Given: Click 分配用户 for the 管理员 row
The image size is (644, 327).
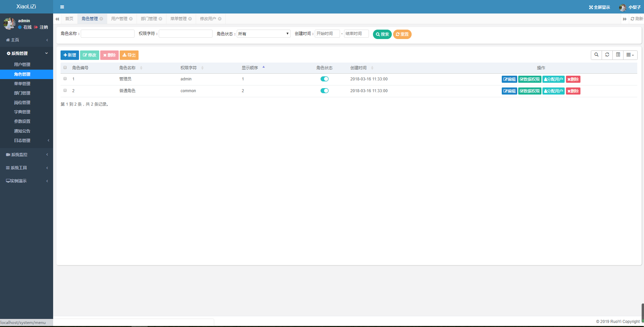Looking at the screenshot, I should point(554,79).
